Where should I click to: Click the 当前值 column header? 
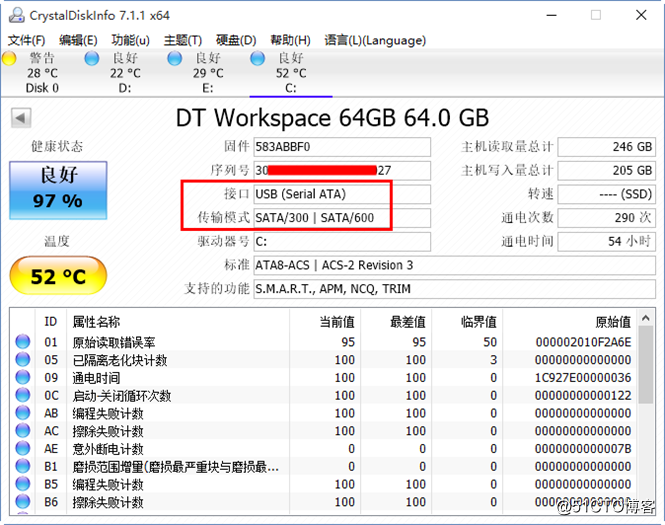coord(325,322)
